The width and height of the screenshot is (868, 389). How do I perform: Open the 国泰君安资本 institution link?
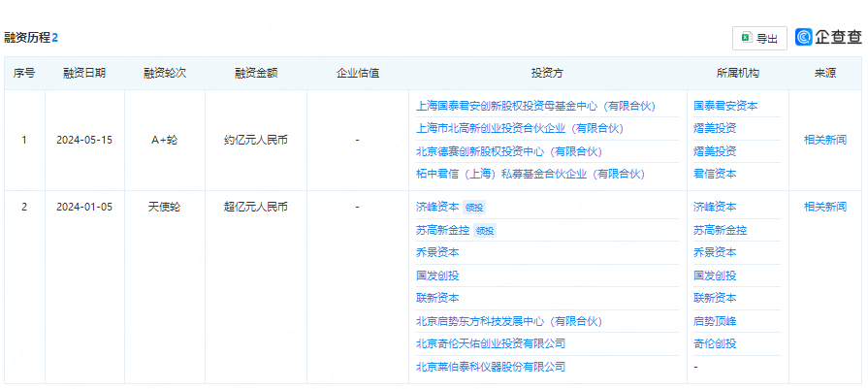(725, 106)
